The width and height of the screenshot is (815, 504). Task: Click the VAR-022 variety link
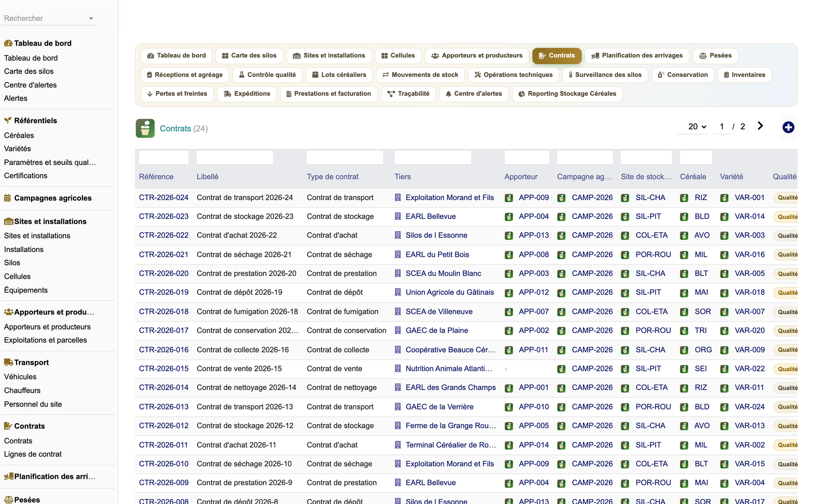750,368
